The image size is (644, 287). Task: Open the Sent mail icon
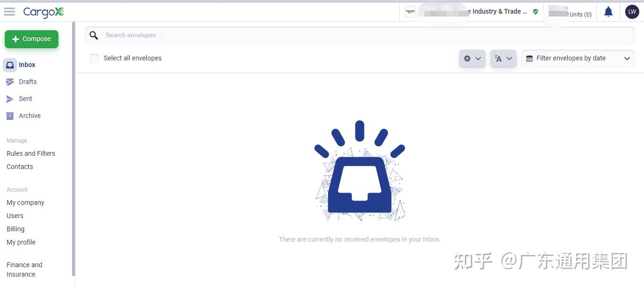point(10,99)
